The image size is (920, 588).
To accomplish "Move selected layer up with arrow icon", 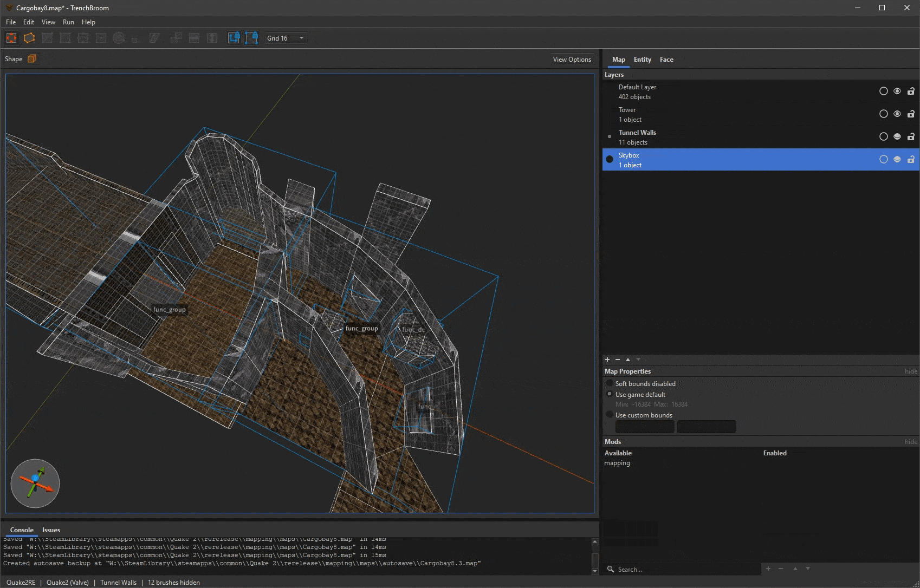I will tap(628, 360).
